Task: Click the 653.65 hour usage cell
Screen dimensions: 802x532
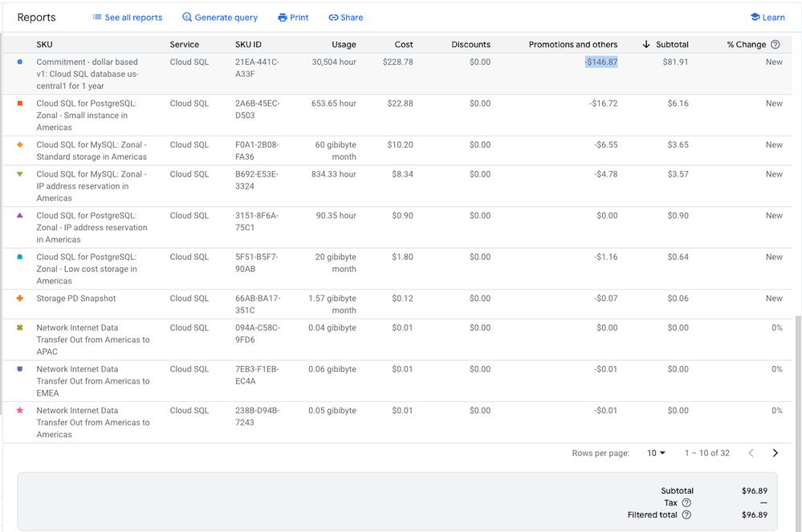Action: [333, 104]
